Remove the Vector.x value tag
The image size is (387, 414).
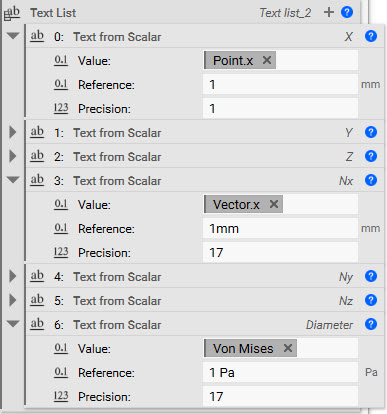pos(274,204)
